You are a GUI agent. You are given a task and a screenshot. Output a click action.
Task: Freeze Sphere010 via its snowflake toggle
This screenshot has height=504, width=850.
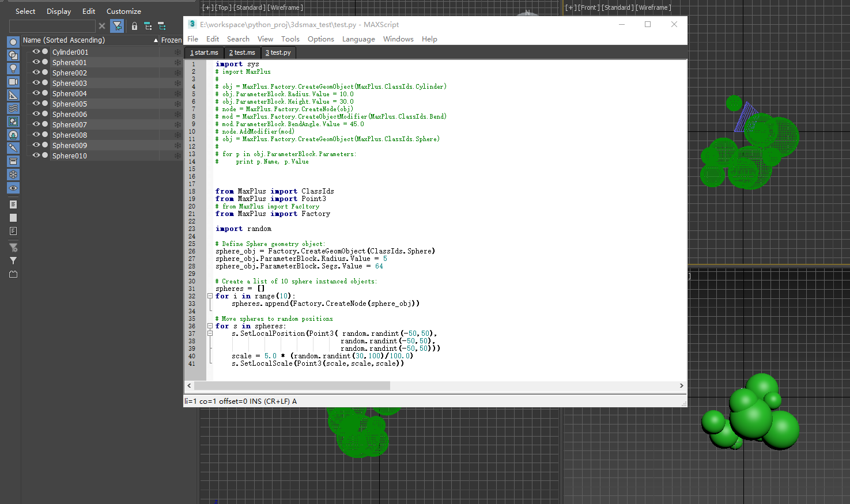(177, 156)
